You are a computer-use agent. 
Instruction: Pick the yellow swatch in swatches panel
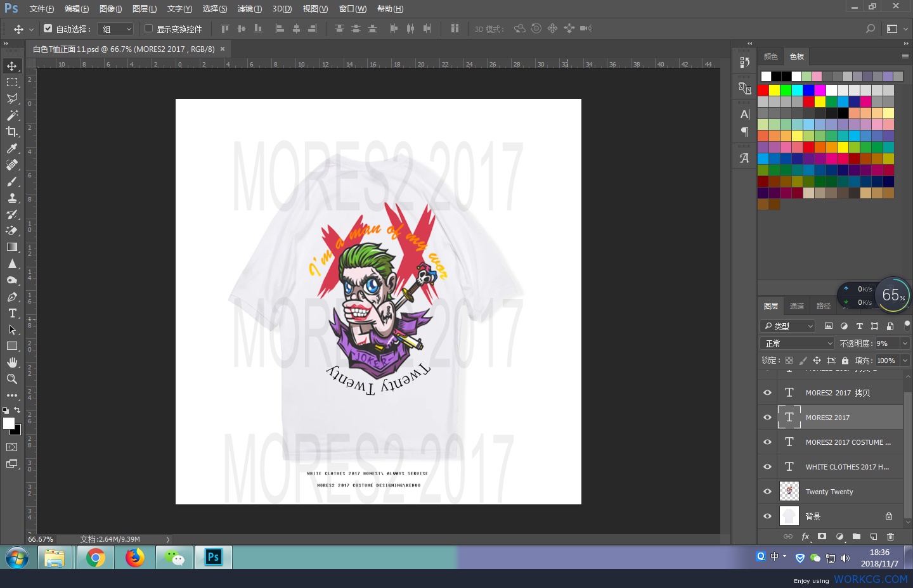pyautogui.click(x=775, y=90)
